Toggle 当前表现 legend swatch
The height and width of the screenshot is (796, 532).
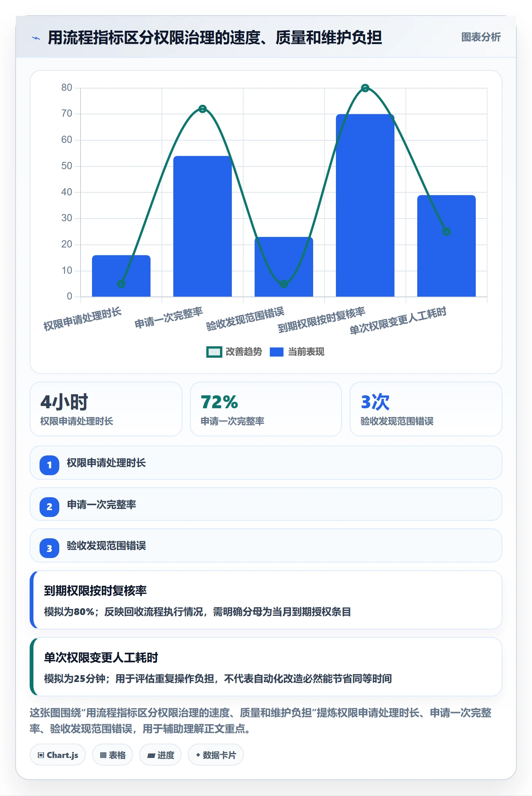coord(276,352)
